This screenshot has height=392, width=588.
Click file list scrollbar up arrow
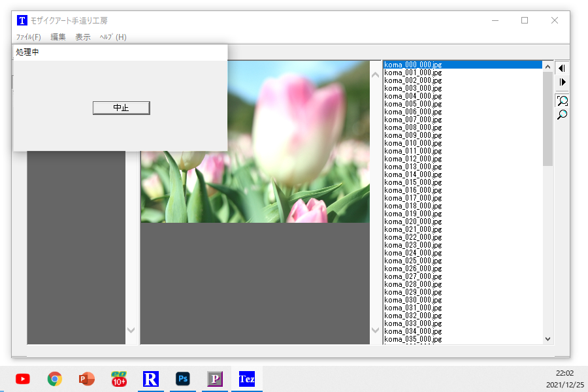[547, 67]
